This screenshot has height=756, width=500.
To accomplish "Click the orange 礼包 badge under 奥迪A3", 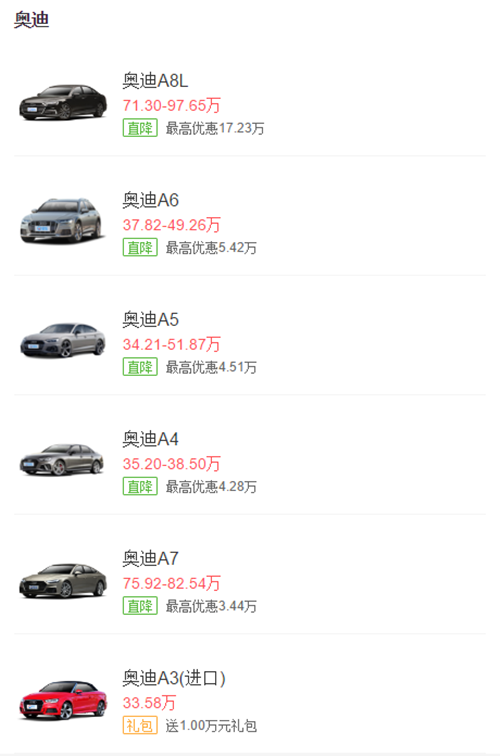I will 140,725.
